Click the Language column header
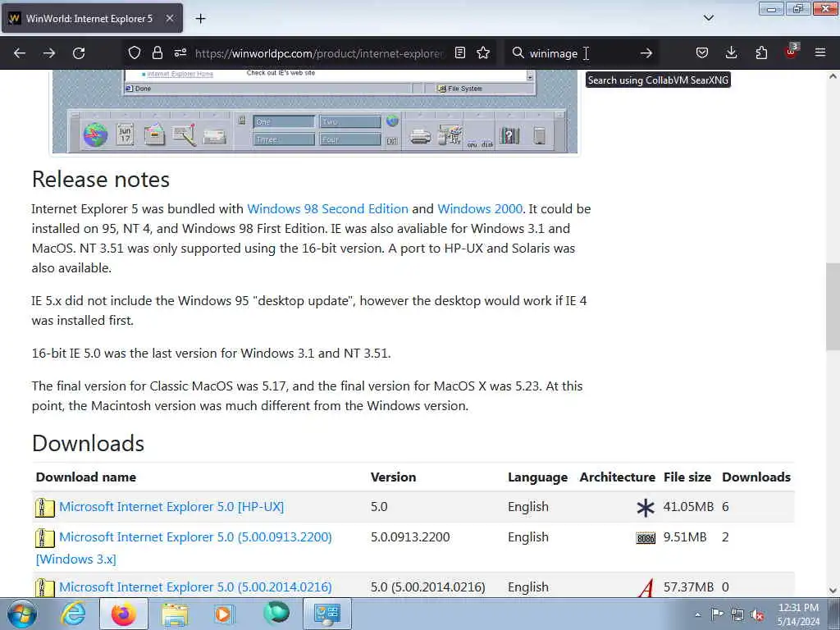This screenshot has height=630, width=840. [x=537, y=477]
